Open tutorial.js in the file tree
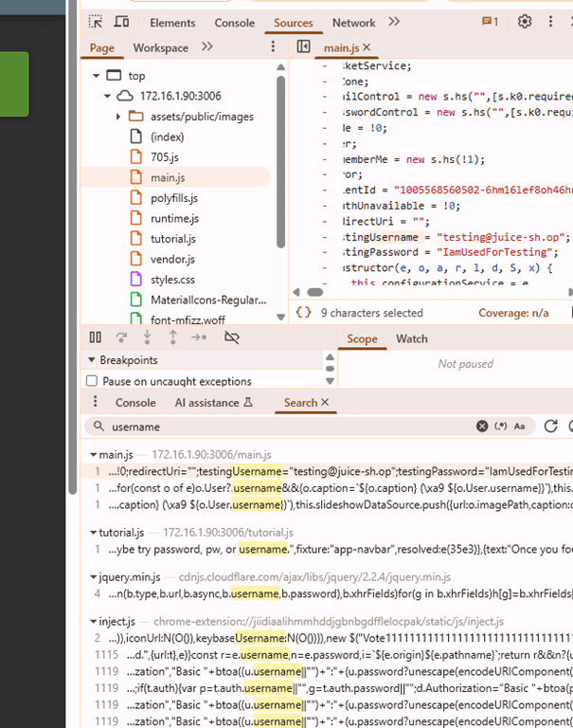This screenshot has width=573, height=728. pos(173,239)
